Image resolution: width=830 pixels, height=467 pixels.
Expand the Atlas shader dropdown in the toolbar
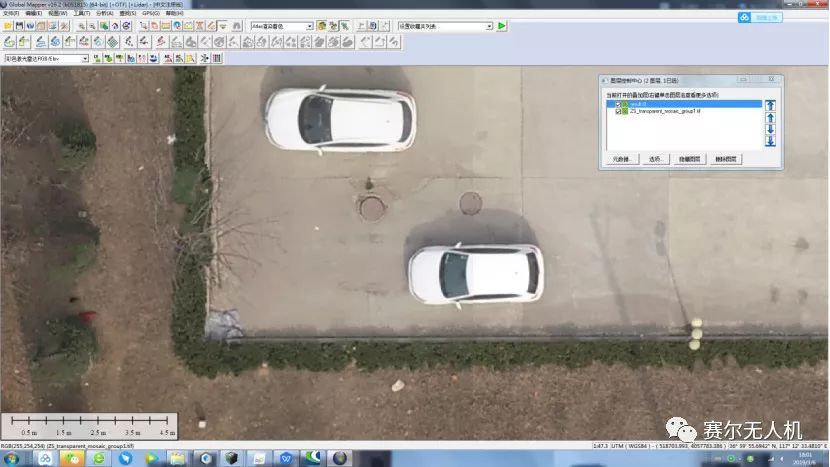tap(309, 26)
